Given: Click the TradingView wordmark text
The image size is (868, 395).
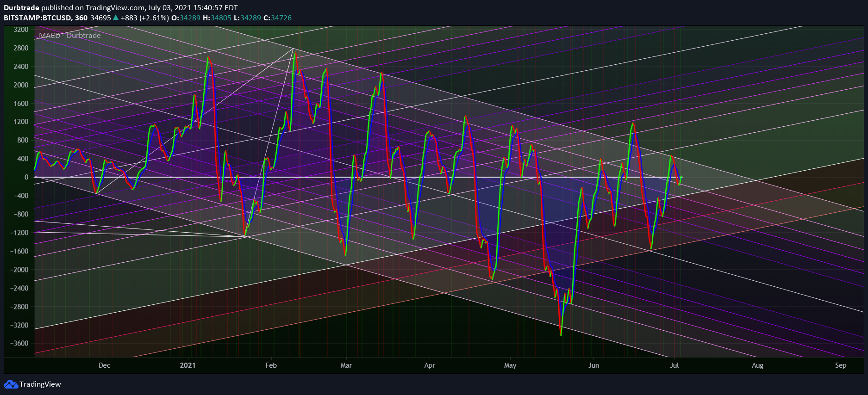Looking at the screenshot, I should pyautogui.click(x=40, y=384).
